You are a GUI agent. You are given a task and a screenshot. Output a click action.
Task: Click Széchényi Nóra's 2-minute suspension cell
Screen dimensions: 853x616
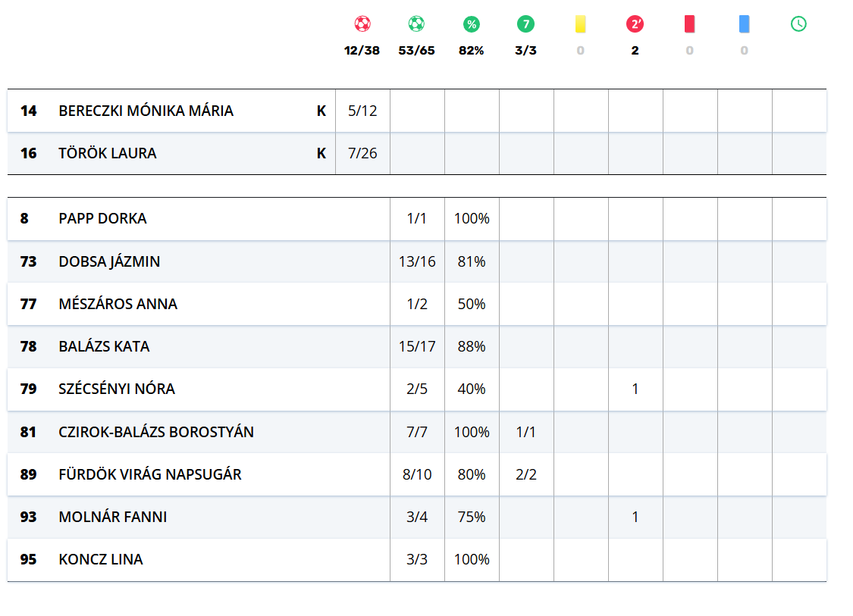[635, 389]
